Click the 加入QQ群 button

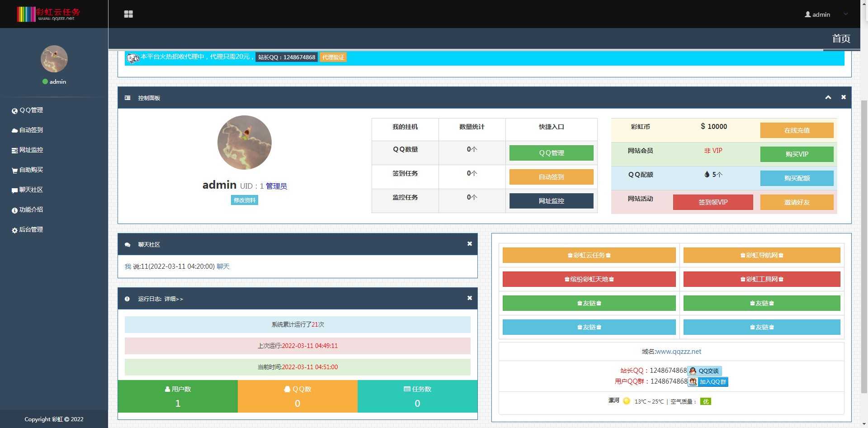click(708, 382)
